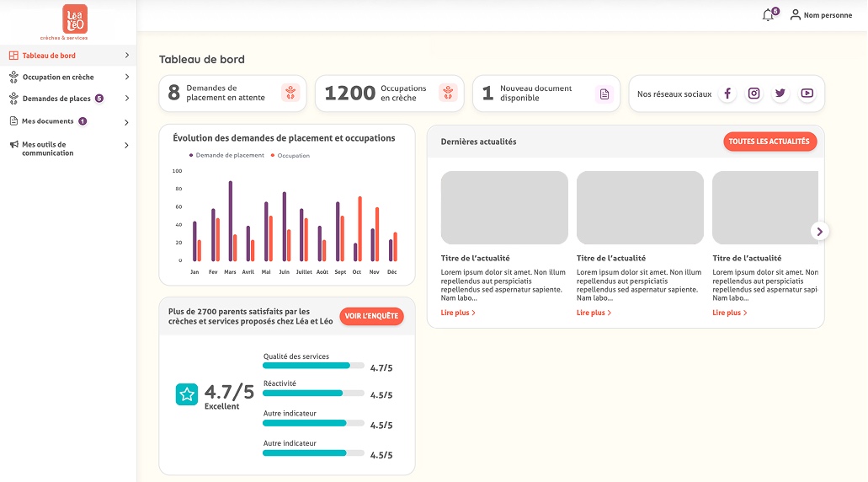This screenshot has height=482, width=868.
Task: Expand the Occupation en crèche chevron
Action: 127,77
